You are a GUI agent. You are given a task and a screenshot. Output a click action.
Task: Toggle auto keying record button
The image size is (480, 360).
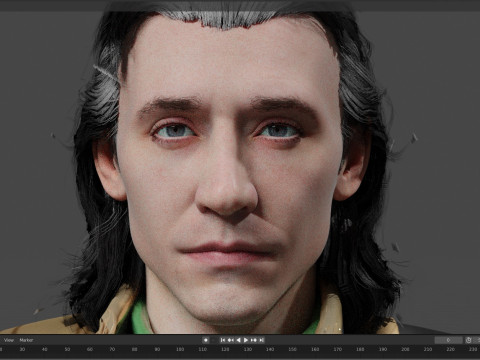[206, 340]
